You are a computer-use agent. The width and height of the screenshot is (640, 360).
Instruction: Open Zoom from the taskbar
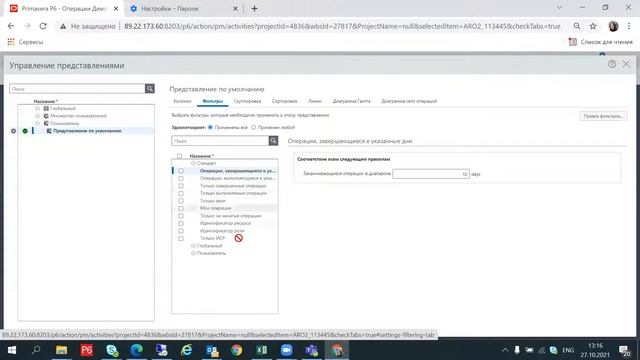287,350
